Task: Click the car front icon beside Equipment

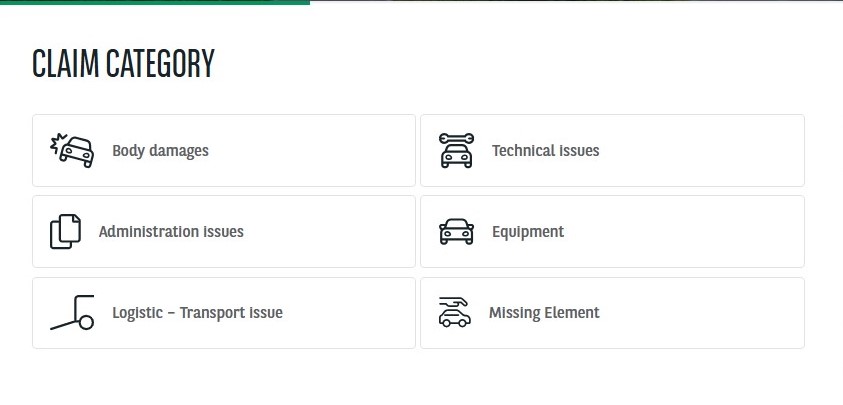Action: [x=456, y=232]
